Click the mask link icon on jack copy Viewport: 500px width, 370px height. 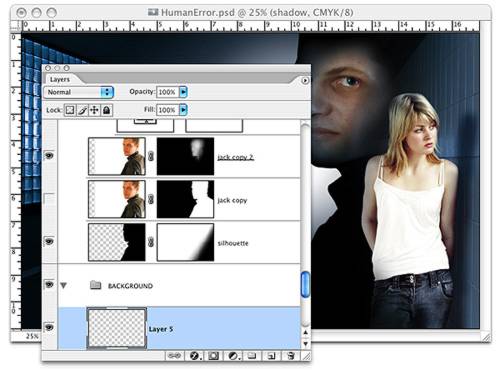coord(151,199)
